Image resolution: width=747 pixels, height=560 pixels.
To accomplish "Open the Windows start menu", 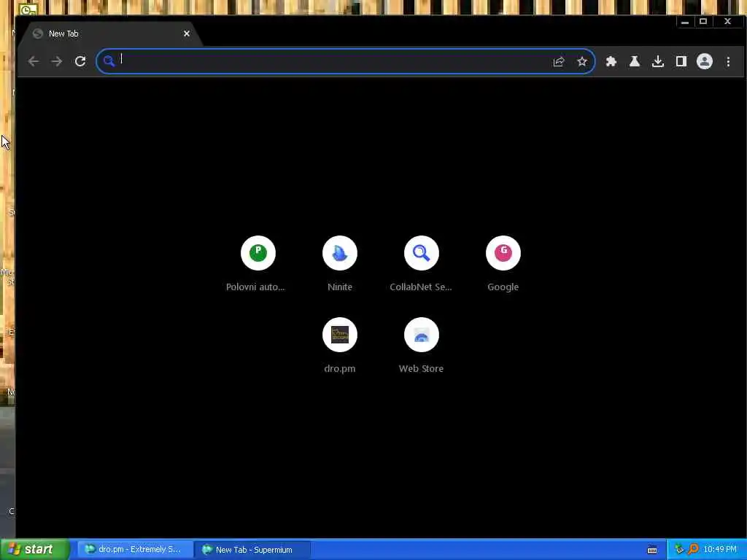I will (x=35, y=550).
